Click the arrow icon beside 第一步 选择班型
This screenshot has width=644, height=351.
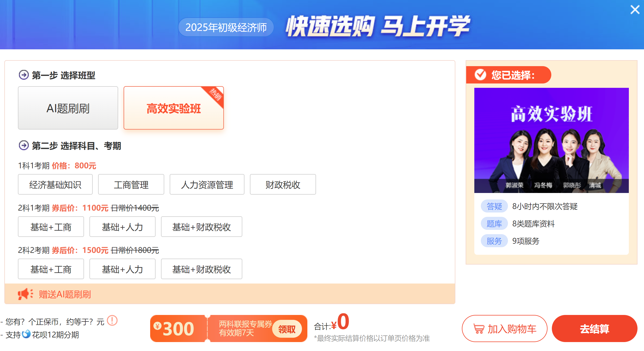pos(24,75)
